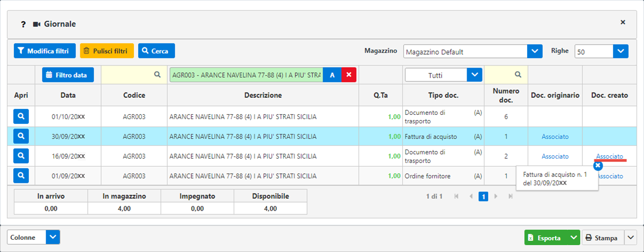
Task: Expand the Esporta options arrow
Action: click(573, 238)
